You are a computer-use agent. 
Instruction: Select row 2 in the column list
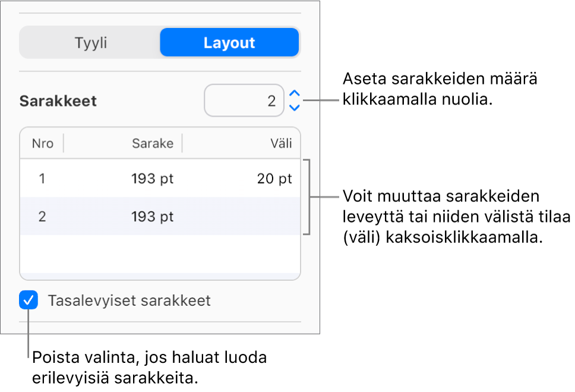119,216
